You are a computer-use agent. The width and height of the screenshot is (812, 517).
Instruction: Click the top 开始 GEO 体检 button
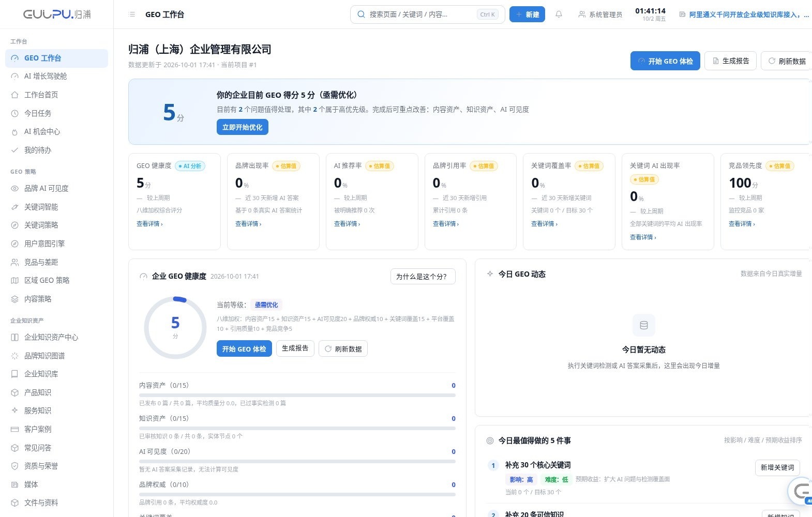(x=665, y=61)
